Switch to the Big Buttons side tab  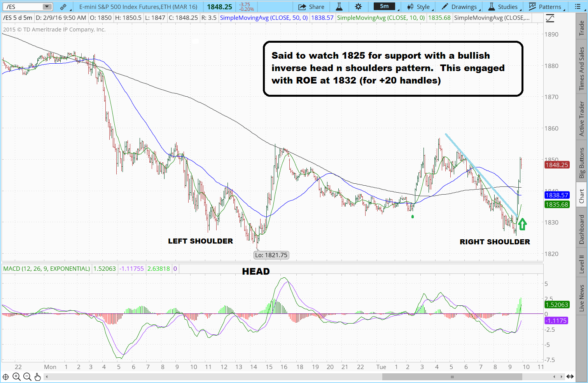582,163
